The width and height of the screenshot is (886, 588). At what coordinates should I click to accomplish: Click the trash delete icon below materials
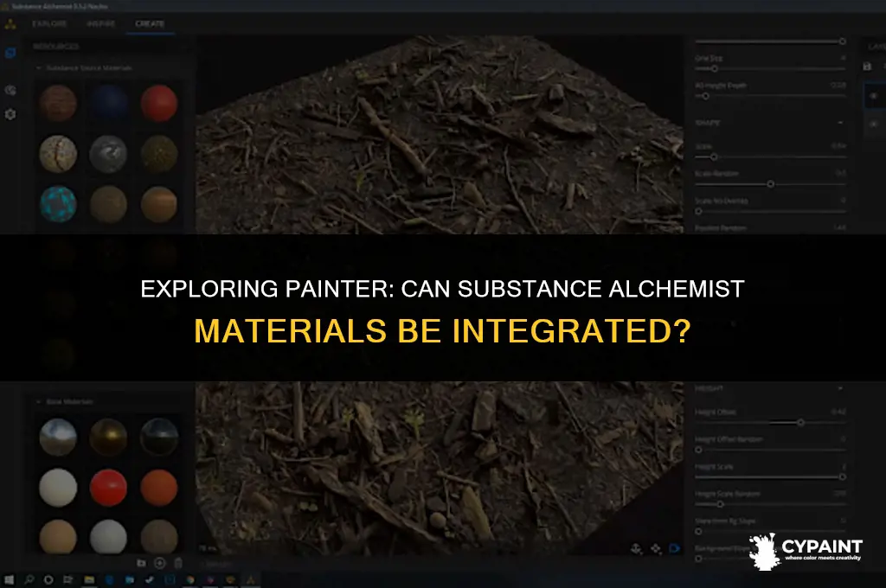(x=178, y=563)
